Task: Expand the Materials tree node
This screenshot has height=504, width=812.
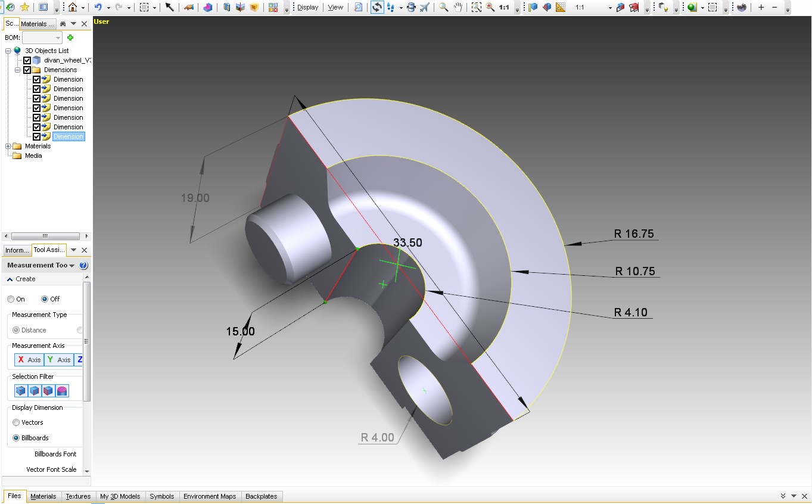Action: (x=8, y=146)
